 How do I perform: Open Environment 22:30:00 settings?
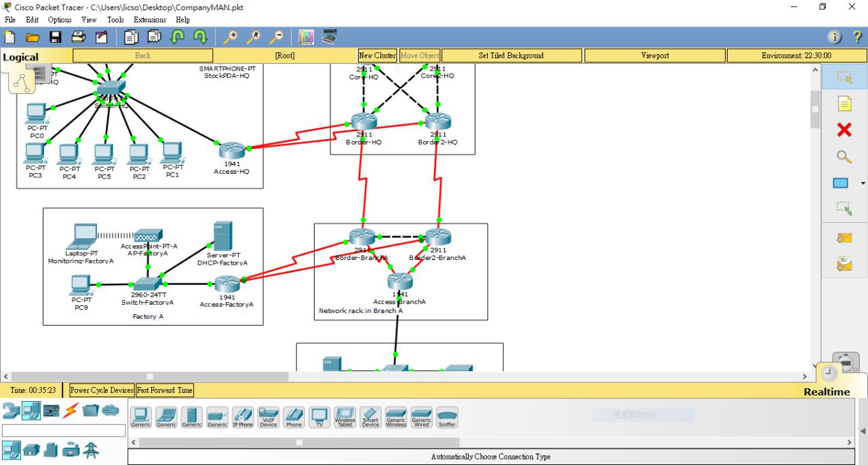click(x=796, y=56)
